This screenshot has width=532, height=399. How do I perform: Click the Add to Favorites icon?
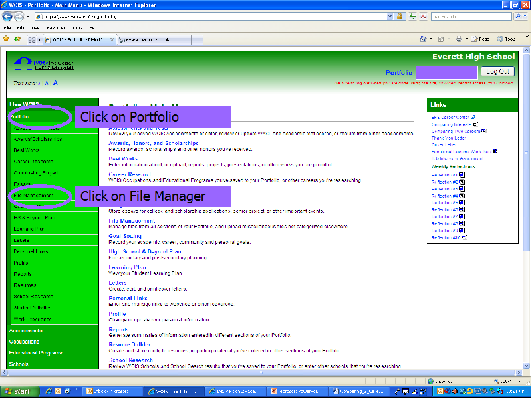[x=17, y=39]
